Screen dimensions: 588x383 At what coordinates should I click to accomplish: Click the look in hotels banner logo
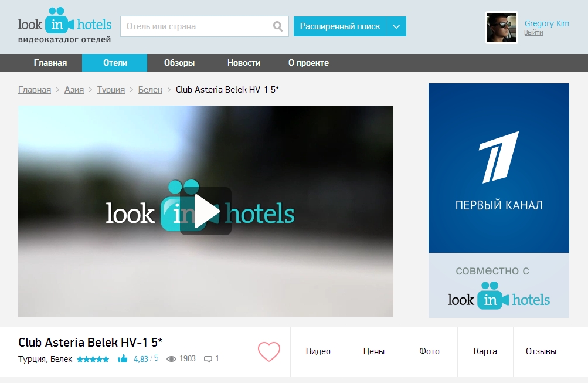[499, 296]
